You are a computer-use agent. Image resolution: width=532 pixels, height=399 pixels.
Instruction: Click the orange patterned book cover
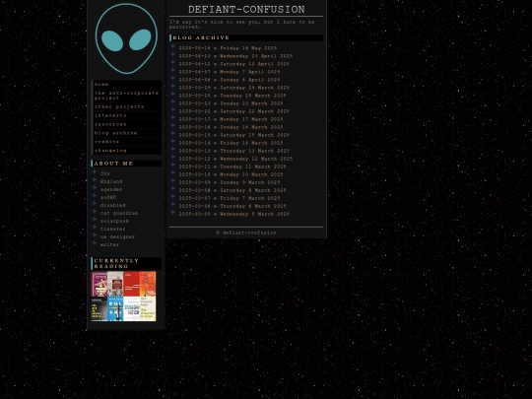coord(148,284)
